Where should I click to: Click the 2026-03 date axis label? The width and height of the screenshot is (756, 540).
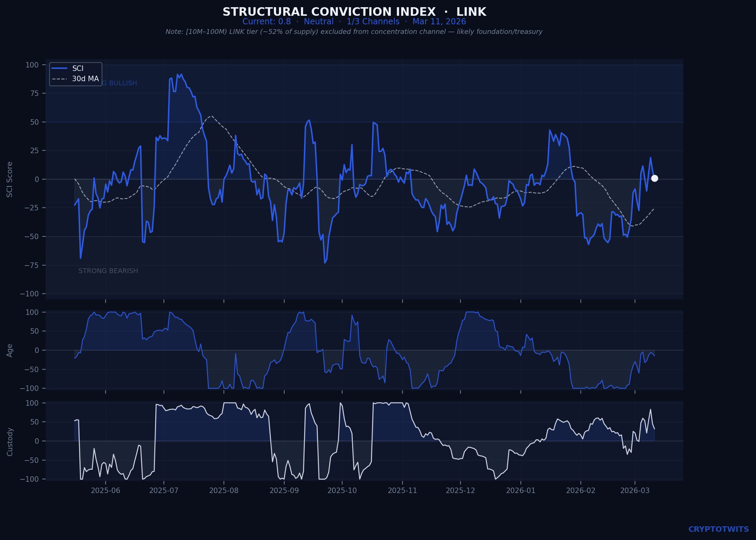[x=635, y=491]
